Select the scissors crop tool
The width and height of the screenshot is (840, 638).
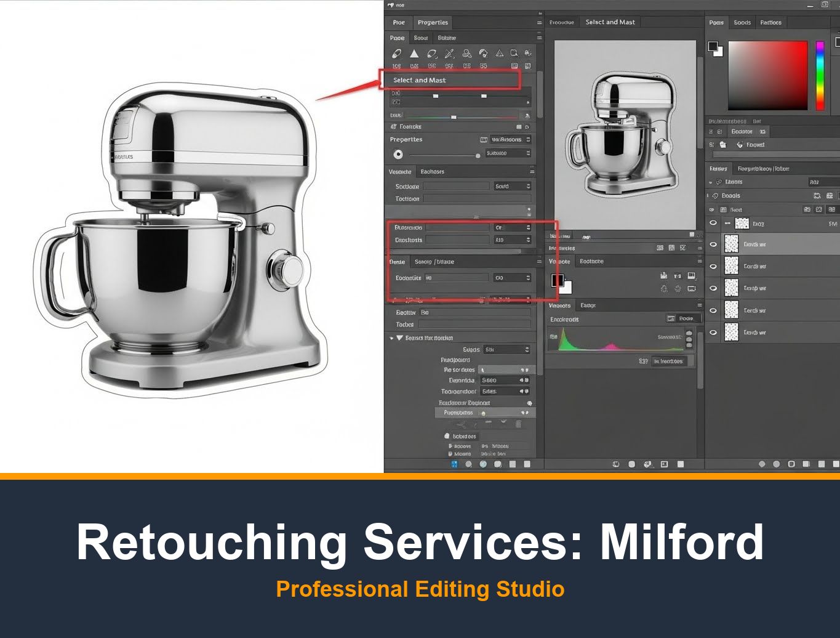coord(449,54)
